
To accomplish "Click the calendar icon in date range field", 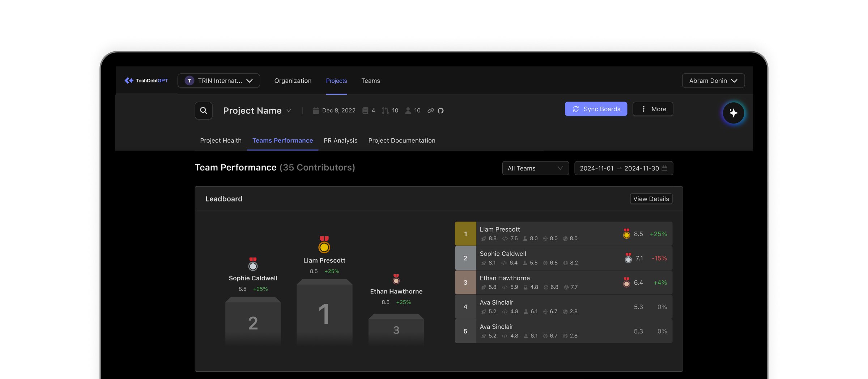I will pos(664,168).
